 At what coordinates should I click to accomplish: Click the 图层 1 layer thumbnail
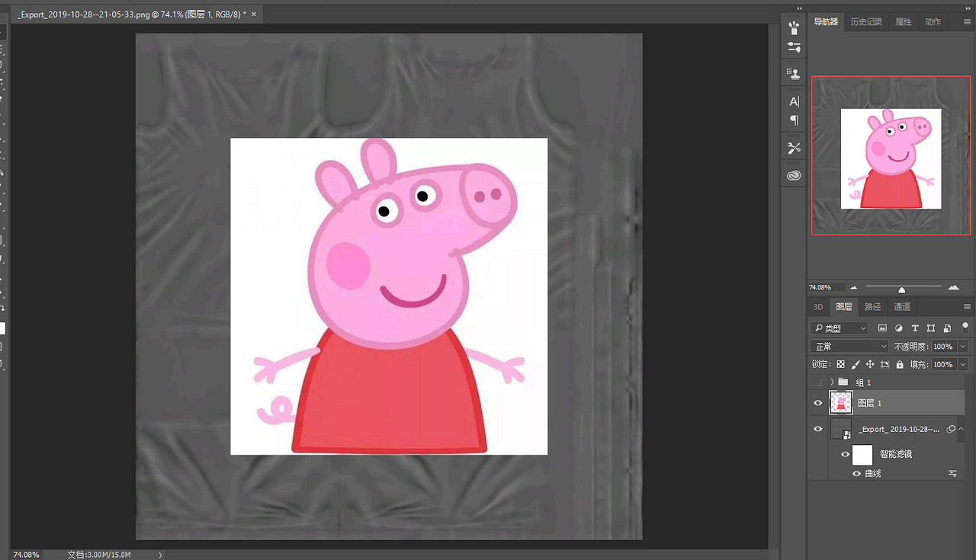click(x=841, y=403)
